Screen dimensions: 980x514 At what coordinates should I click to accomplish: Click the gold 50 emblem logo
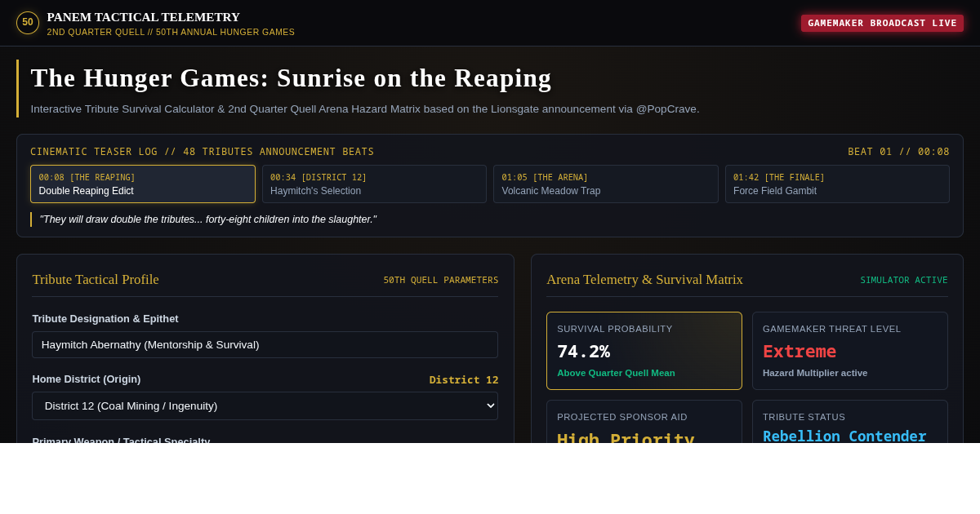coord(28,23)
